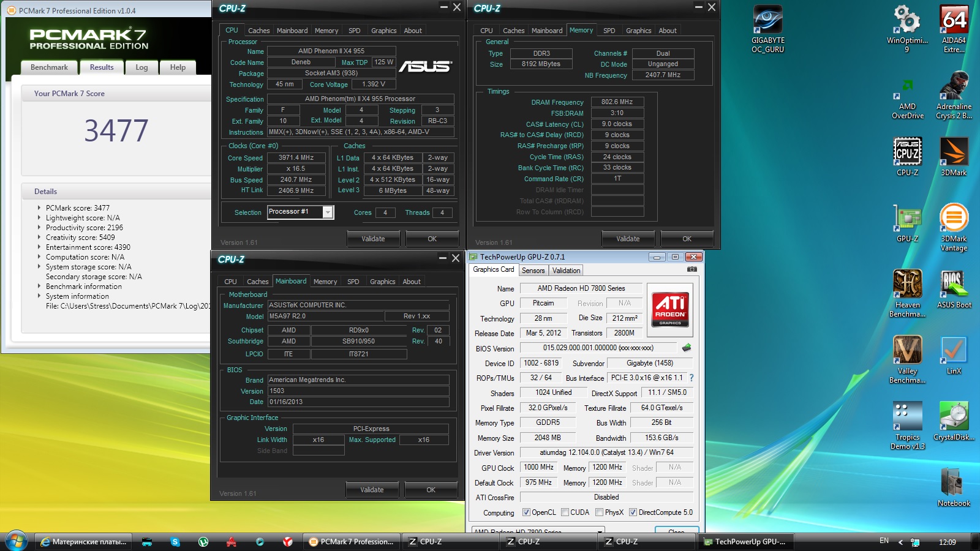This screenshot has height=551, width=980.
Task: Click OK in the CPU-Z memory timings window
Action: point(687,239)
